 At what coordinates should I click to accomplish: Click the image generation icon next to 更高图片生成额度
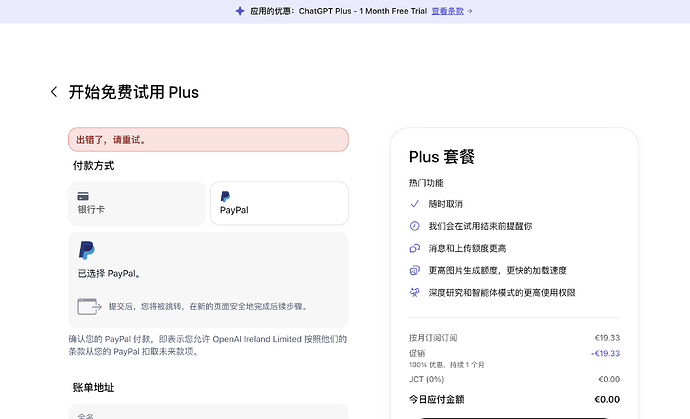(415, 270)
